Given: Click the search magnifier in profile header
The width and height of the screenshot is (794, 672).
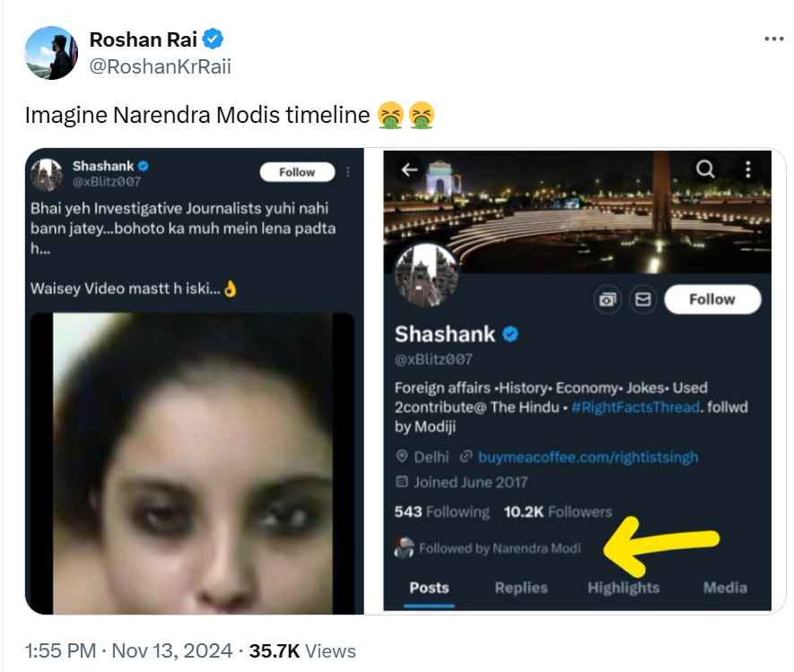Looking at the screenshot, I should pos(706,170).
